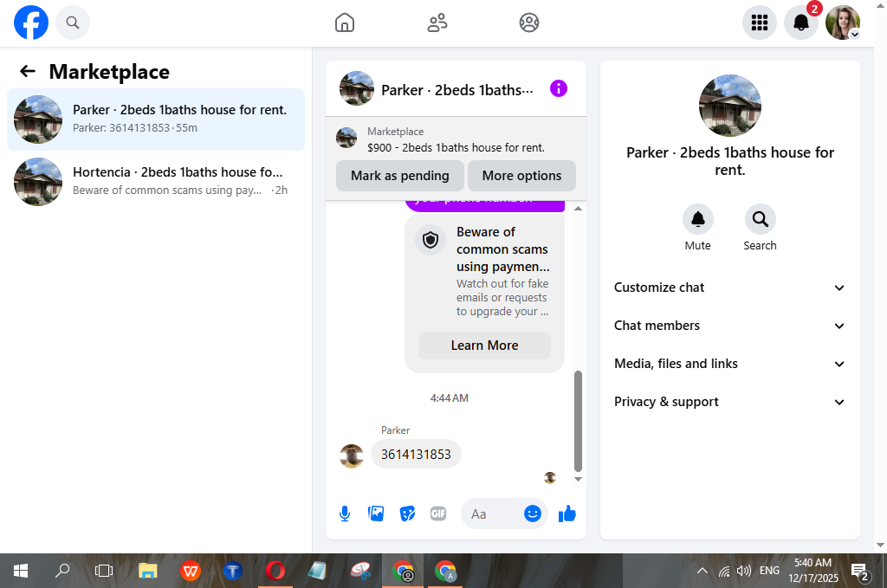Click the large listing photo in details panel
Image resolution: width=887 pixels, height=588 pixels.
click(729, 106)
